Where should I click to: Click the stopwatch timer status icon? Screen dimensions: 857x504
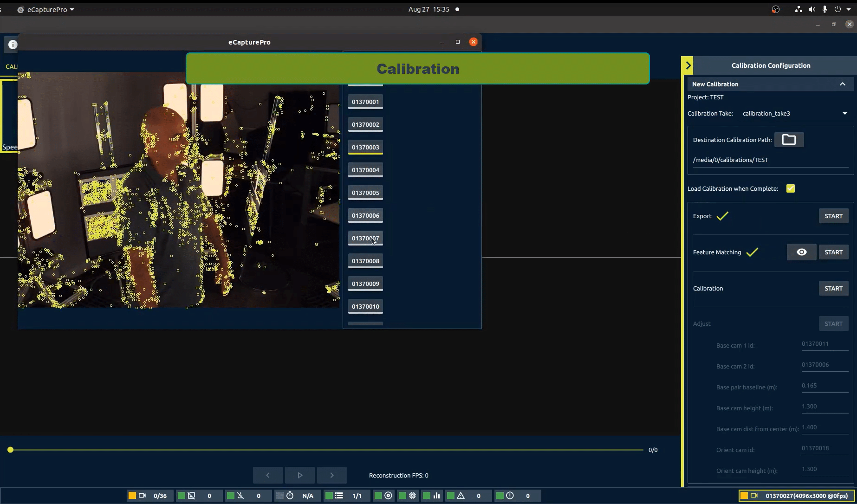[290, 495]
